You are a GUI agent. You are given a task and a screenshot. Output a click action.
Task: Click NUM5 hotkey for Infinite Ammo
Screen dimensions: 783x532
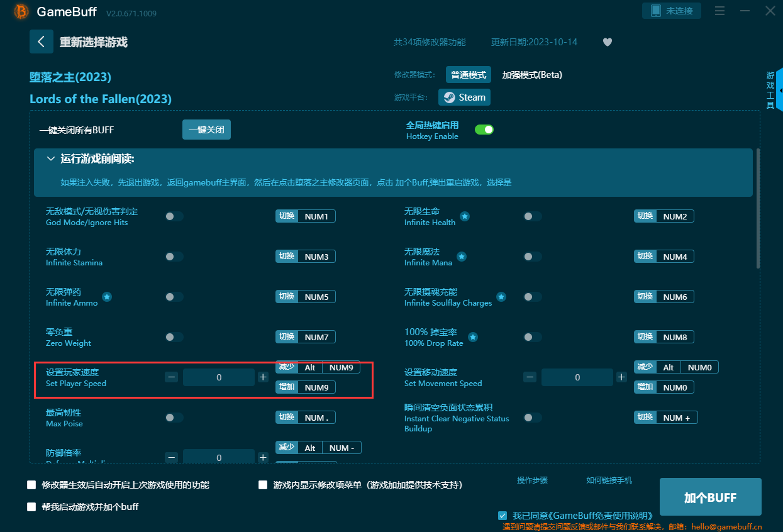point(317,297)
